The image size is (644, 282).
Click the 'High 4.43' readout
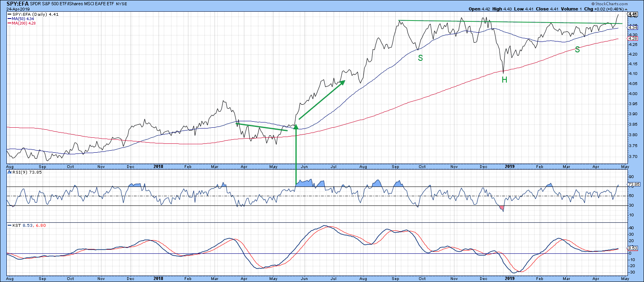click(x=502, y=9)
